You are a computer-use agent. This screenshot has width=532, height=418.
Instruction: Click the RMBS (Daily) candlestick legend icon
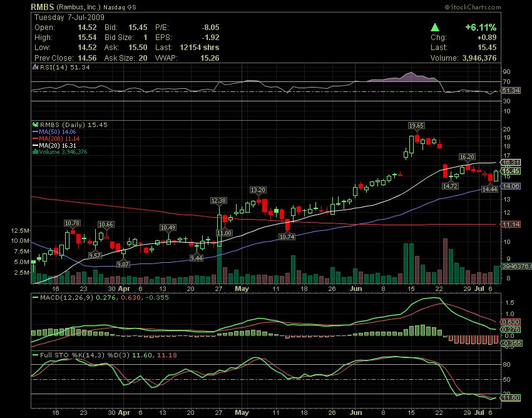[x=35, y=125]
